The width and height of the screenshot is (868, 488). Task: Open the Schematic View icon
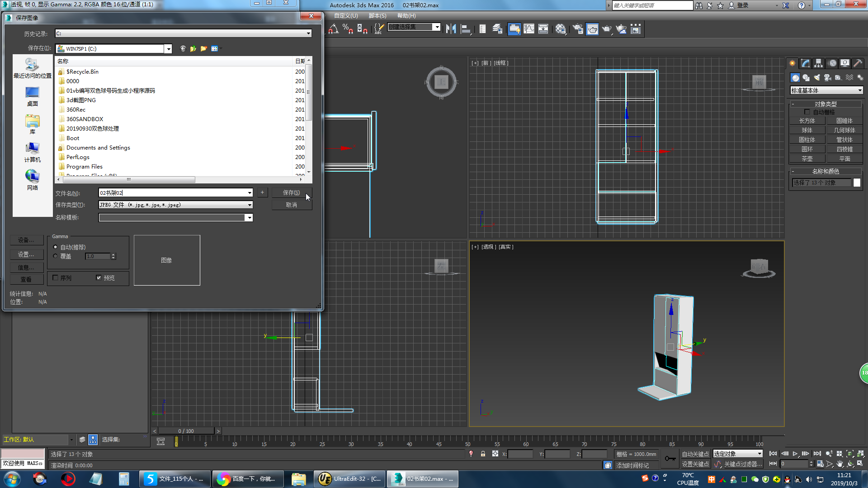coord(543,29)
